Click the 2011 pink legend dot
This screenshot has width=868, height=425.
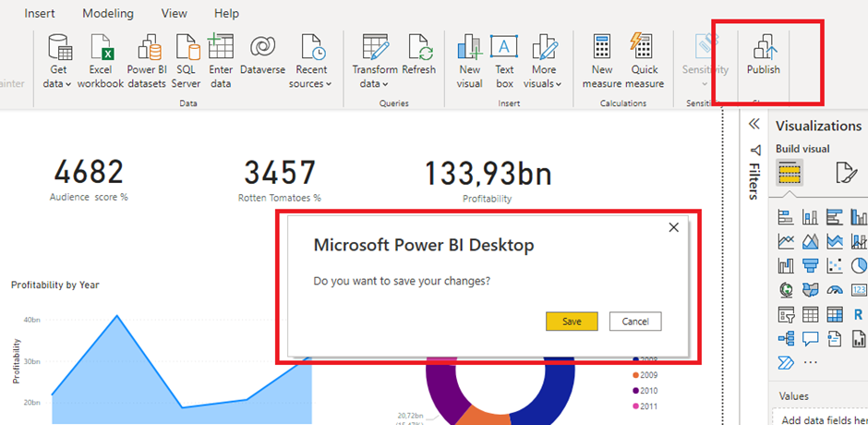pos(635,407)
